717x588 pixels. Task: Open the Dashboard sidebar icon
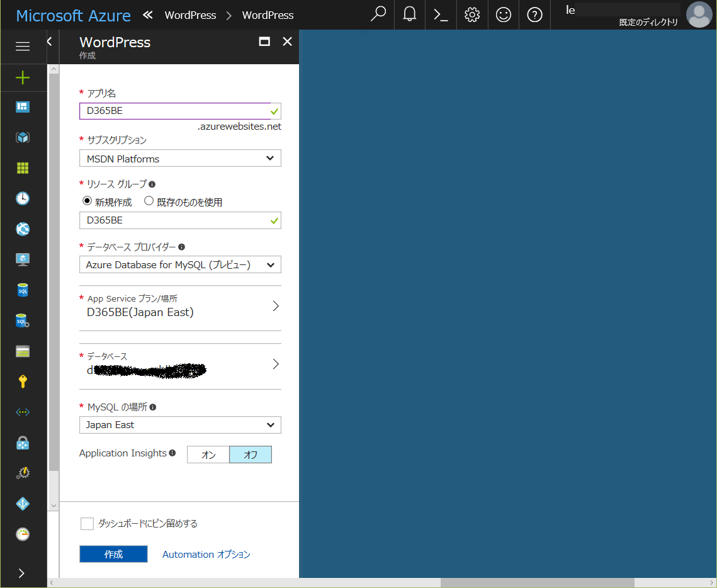click(23, 107)
